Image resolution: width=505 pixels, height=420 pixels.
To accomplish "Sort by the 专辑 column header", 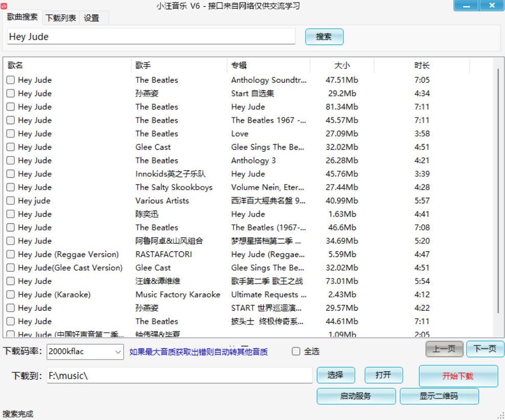I will (269, 65).
